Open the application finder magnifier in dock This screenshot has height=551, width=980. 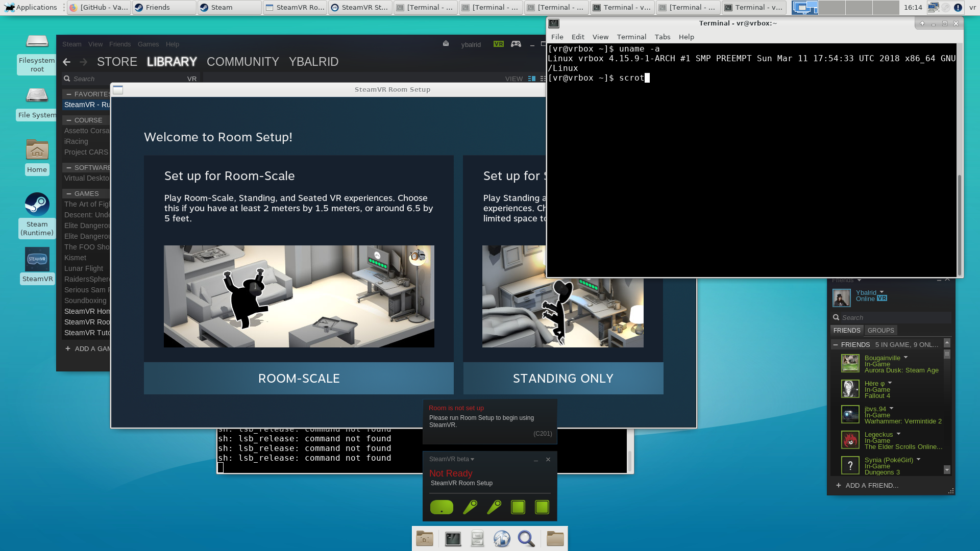526,539
